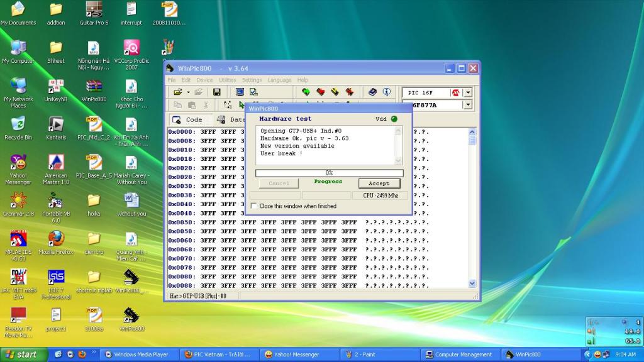Click the Open file folder icon
The height and width of the screenshot is (362, 644).
[x=178, y=92]
